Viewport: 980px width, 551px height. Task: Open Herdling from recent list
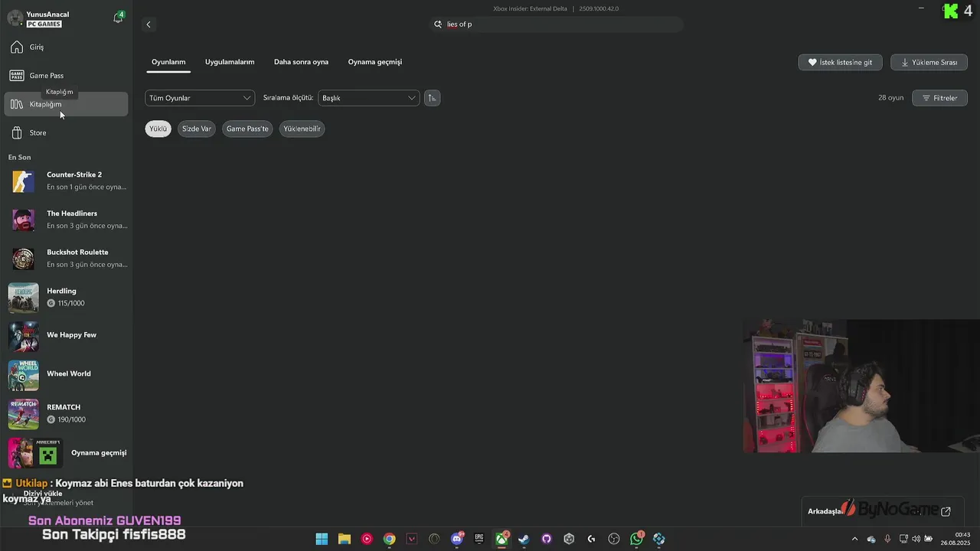(x=67, y=298)
